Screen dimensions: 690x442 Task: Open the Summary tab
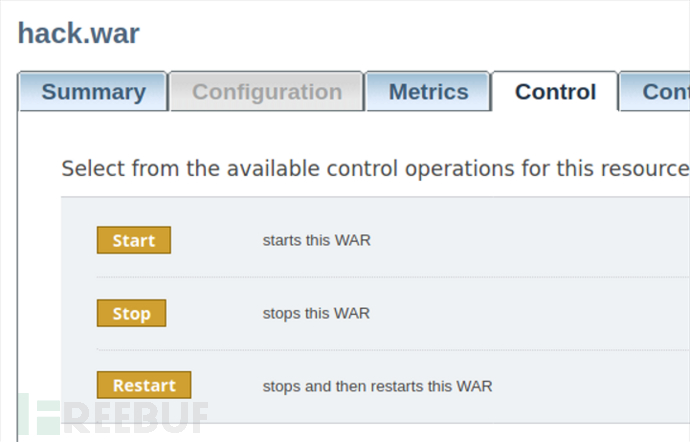(x=93, y=92)
